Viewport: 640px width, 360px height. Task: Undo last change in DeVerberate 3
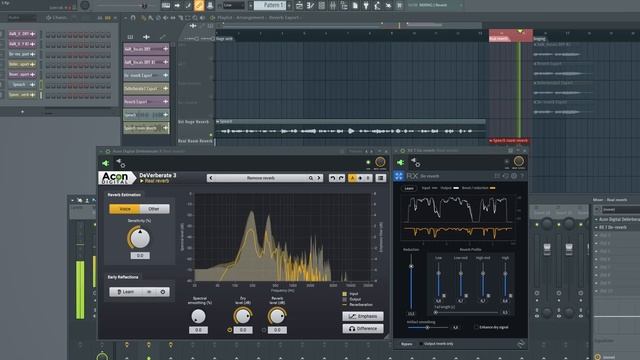click(x=332, y=178)
